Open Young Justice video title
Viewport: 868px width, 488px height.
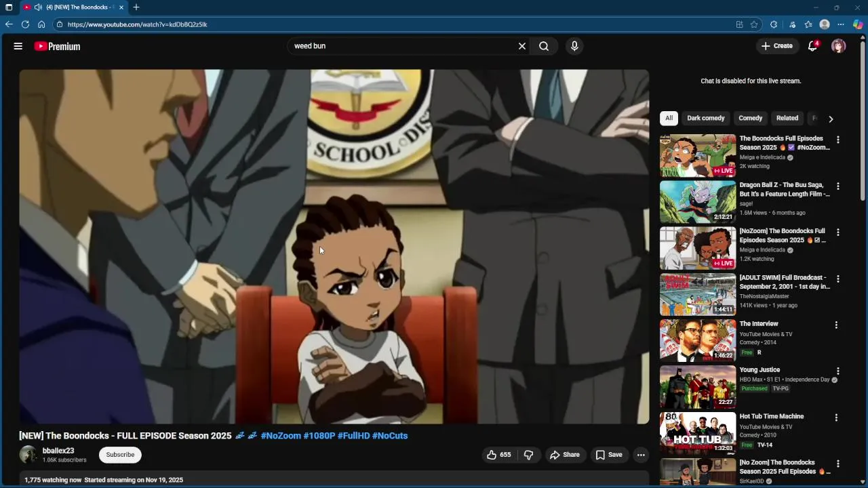tap(759, 370)
